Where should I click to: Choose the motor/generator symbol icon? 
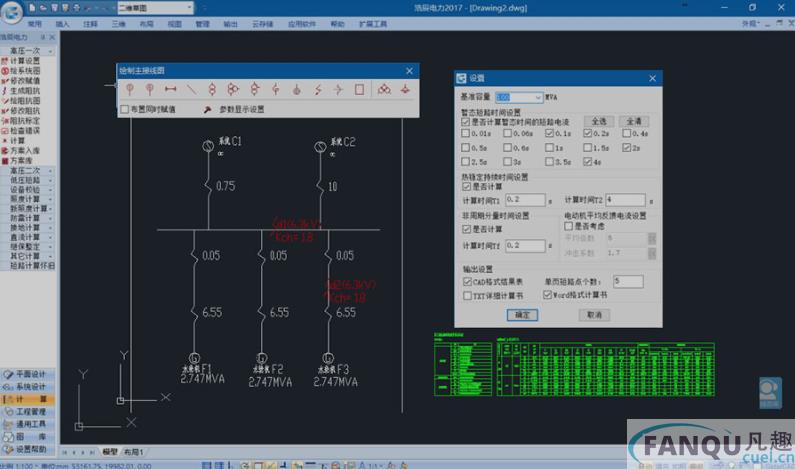click(x=297, y=90)
